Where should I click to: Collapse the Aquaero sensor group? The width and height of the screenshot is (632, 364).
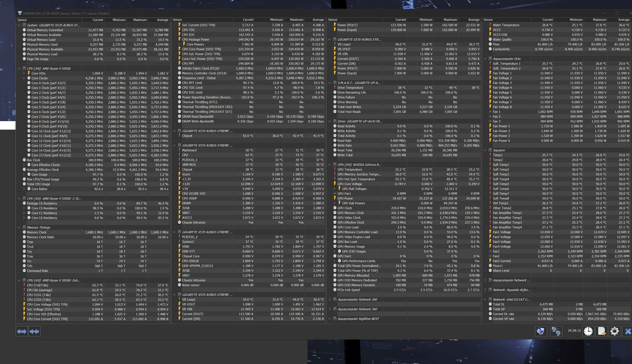pyautogui.click(x=485, y=150)
